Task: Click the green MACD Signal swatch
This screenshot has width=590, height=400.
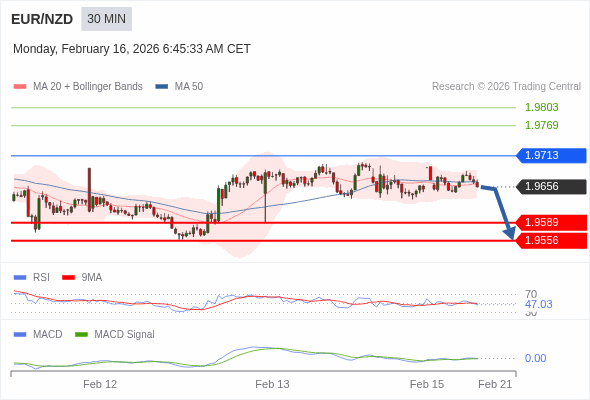Action: pyautogui.click(x=81, y=335)
